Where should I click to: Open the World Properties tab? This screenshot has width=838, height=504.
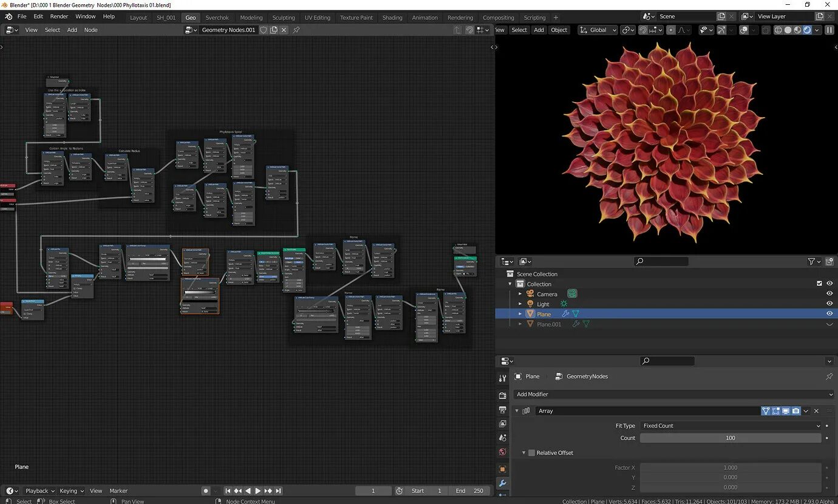coord(502,452)
